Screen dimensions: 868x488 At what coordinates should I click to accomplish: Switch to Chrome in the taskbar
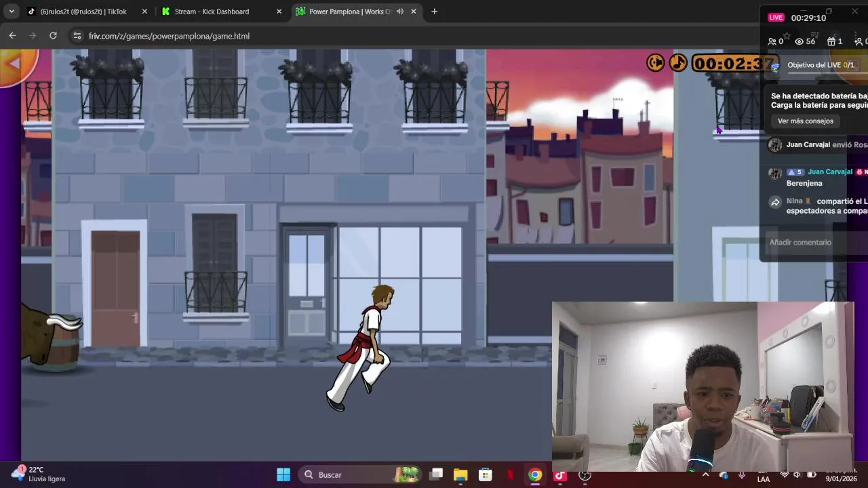(x=535, y=475)
